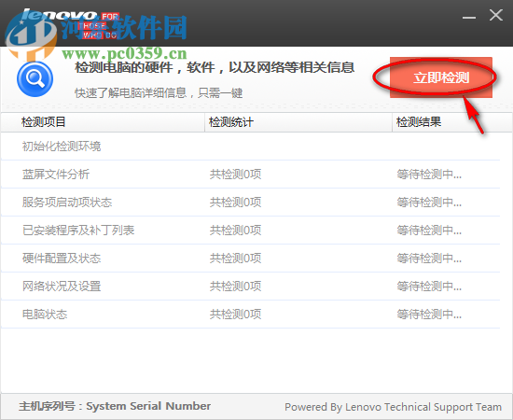The width and height of the screenshot is (513, 420).
Task: Close the Lenovo diagnostic window
Action: point(495,15)
